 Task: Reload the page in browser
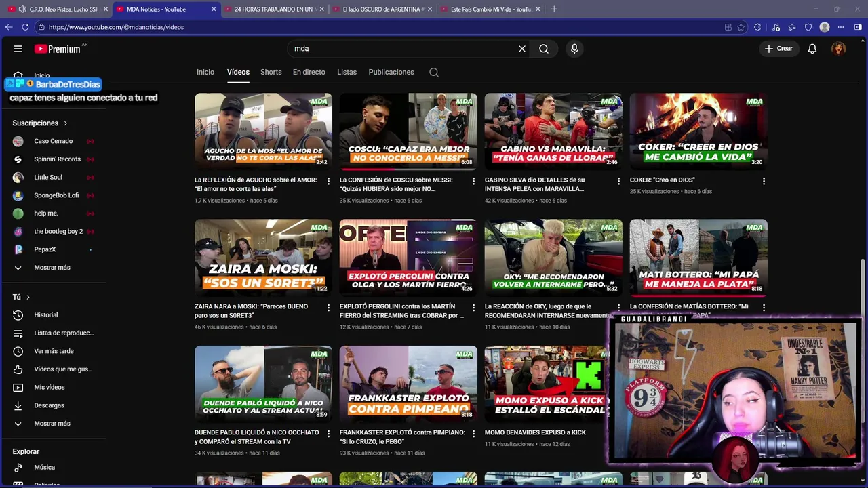[x=25, y=27]
